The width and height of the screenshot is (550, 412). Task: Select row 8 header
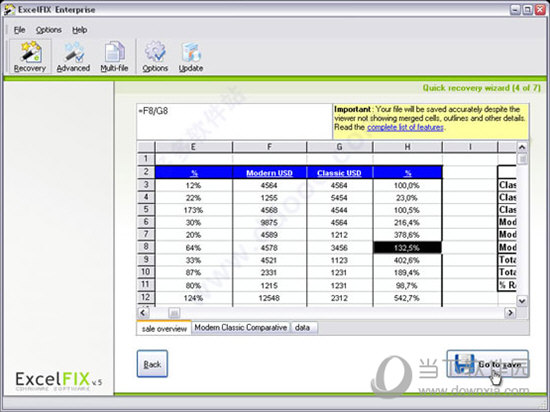tap(146, 247)
